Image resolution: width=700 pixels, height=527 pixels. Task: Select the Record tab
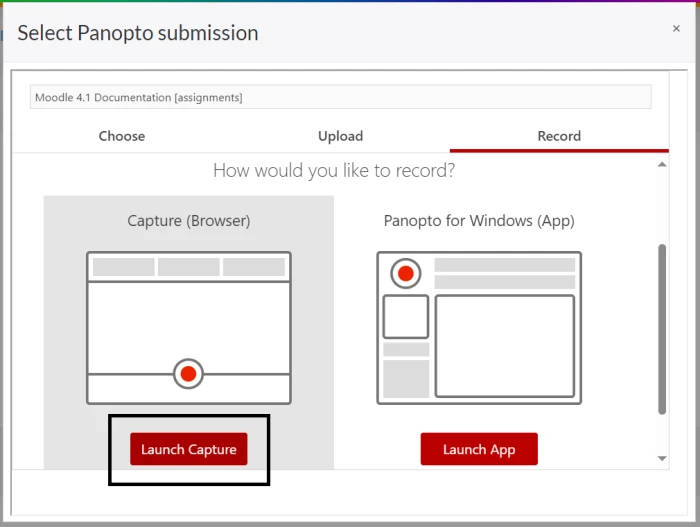point(559,136)
